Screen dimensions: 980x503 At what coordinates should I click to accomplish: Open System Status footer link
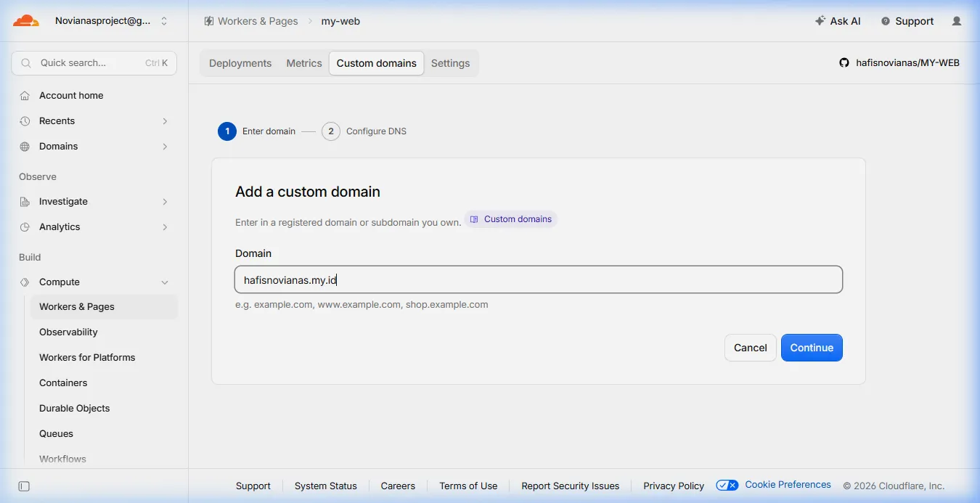326,486
